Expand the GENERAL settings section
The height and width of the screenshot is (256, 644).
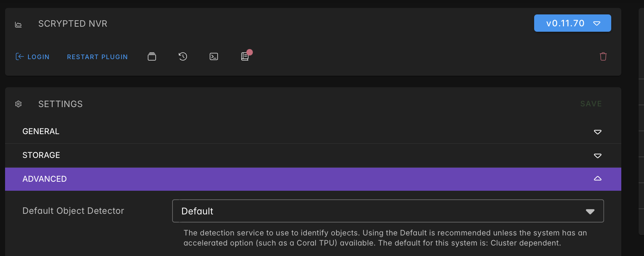pos(313,132)
